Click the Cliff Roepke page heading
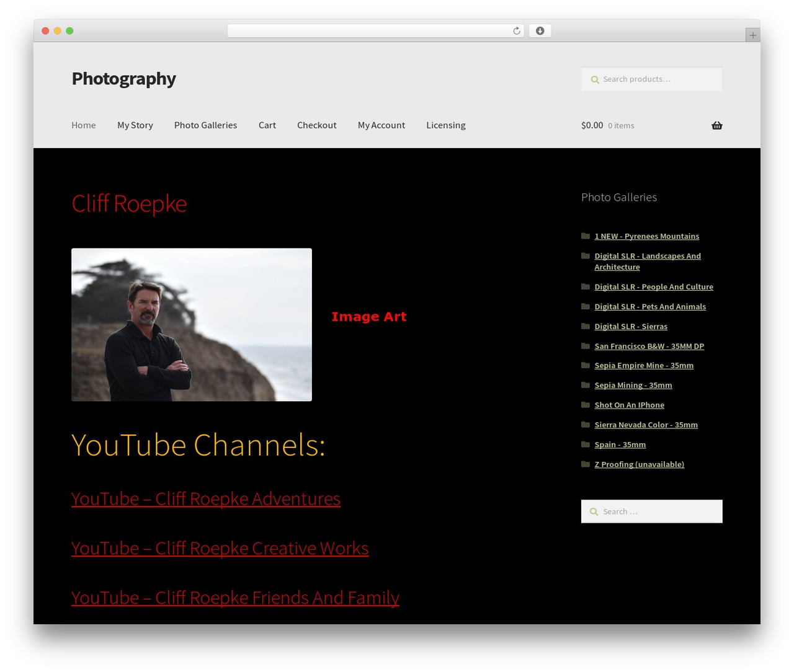This screenshot has height=672, width=794. (x=129, y=204)
